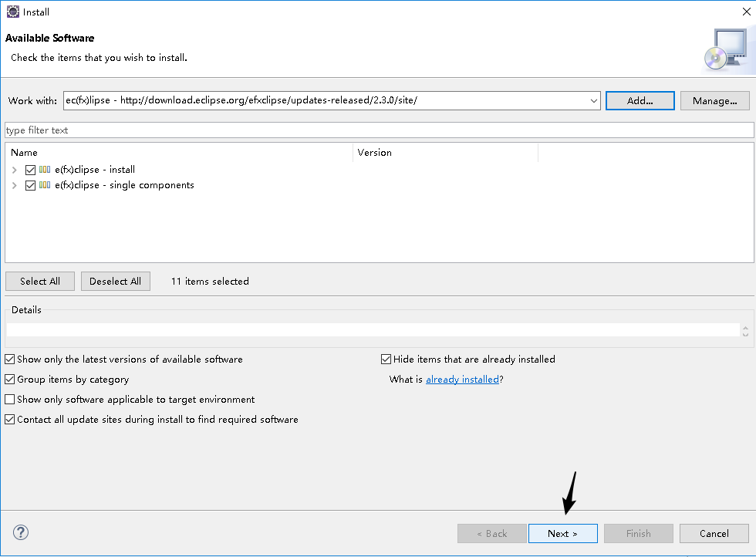Click the Deselect All button
The width and height of the screenshot is (756, 557).
[x=115, y=281]
